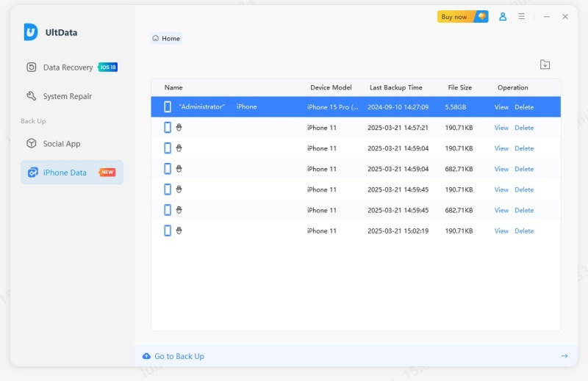The image size is (588, 381).
Task: Delete the 14:57:21 backup
Action: pyautogui.click(x=524, y=128)
